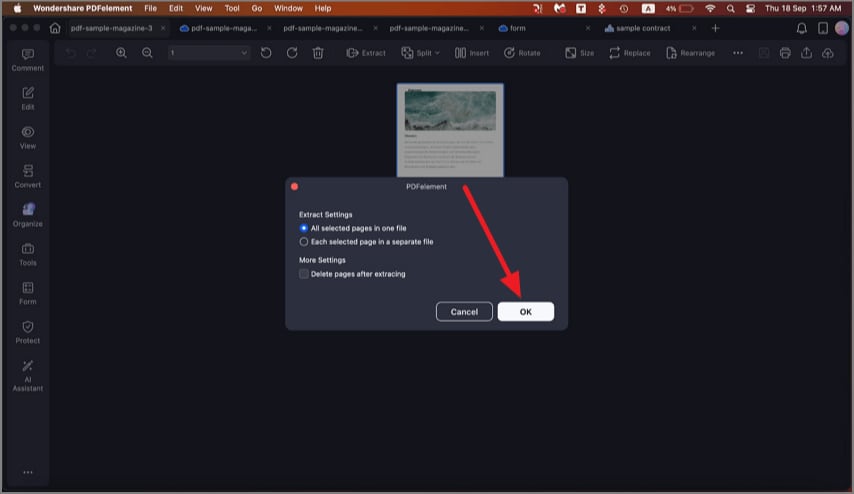
Task: Click the Wi-Fi status icon
Action: pos(710,8)
